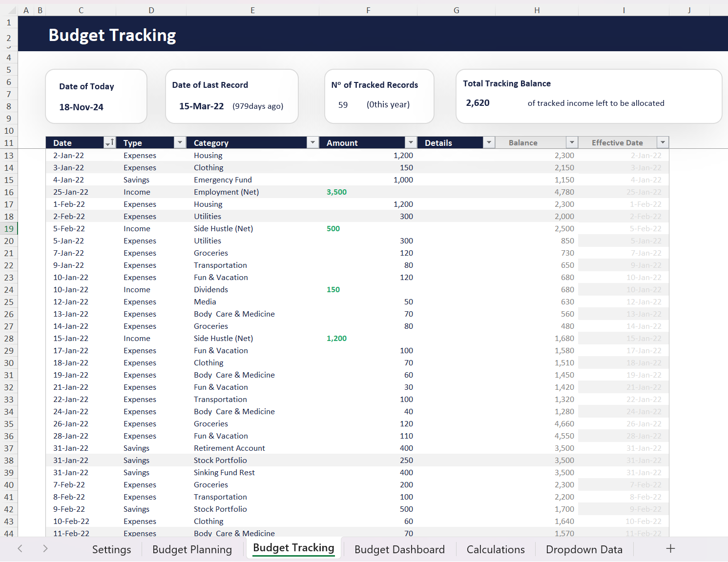Select column H header

[537, 10]
